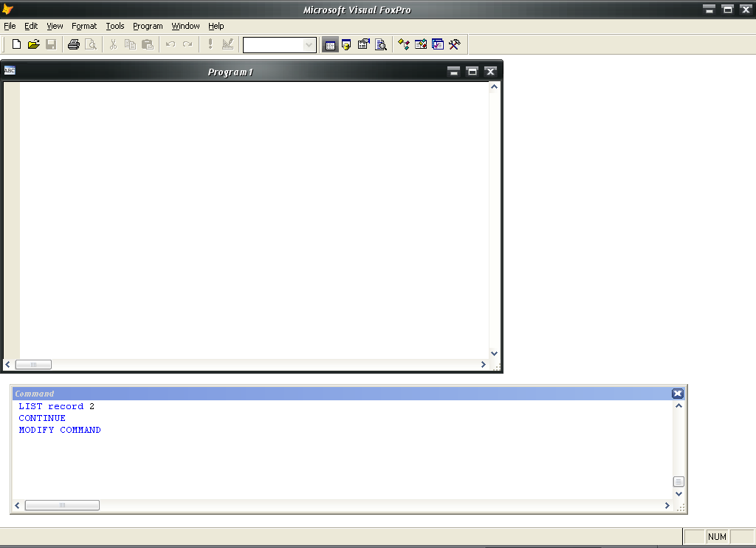
Task: Click the Modify Form toolbar icon
Action: pos(227,44)
